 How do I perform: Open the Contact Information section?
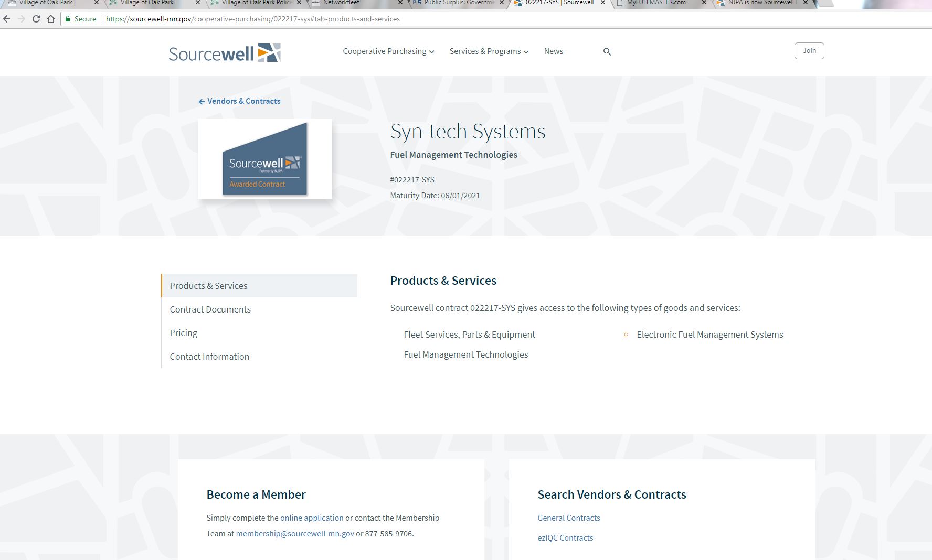tap(209, 357)
